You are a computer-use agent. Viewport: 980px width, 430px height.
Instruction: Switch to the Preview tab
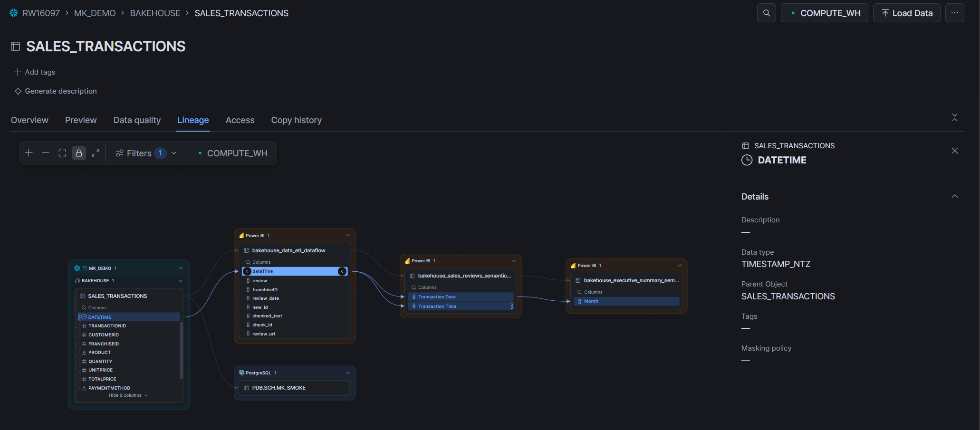point(81,120)
